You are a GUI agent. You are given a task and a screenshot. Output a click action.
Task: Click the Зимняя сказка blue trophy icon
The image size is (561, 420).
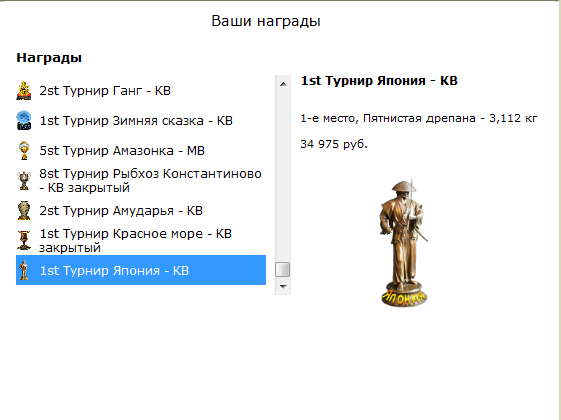[24, 120]
